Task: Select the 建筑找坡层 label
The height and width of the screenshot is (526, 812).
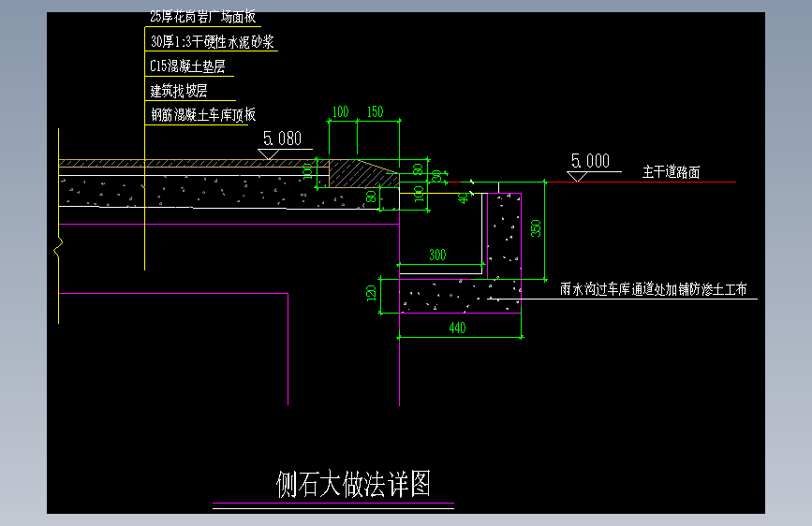Action: [179, 91]
